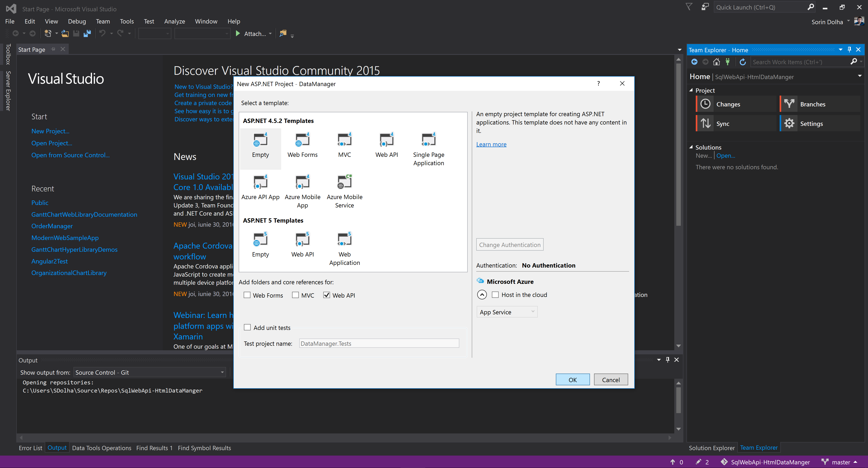The image size is (868, 468).
Task: Click the Learn more link
Action: click(491, 144)
